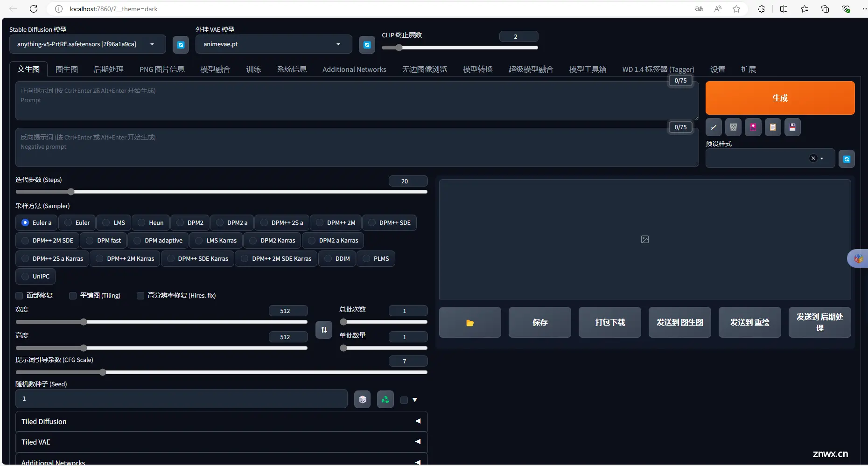Click the floppy disk save-style icon
Viewport: 868px width, 466px height.
(792, 127)
